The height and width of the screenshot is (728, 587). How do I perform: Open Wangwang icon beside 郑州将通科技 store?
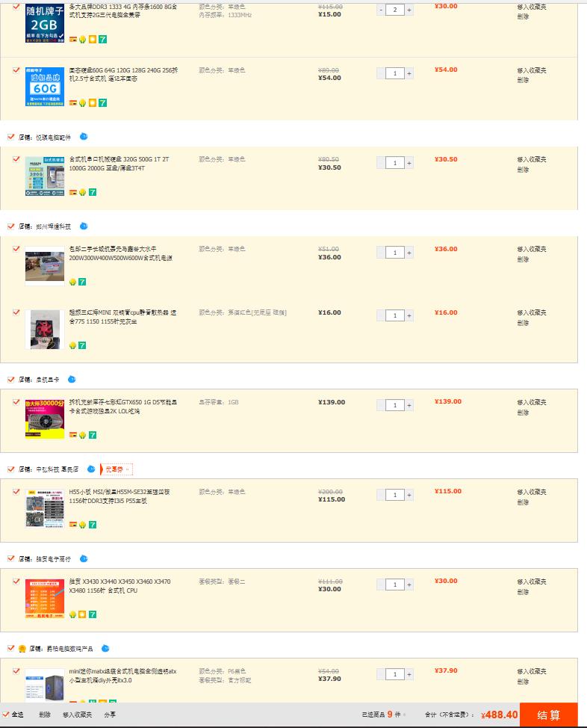84,225
